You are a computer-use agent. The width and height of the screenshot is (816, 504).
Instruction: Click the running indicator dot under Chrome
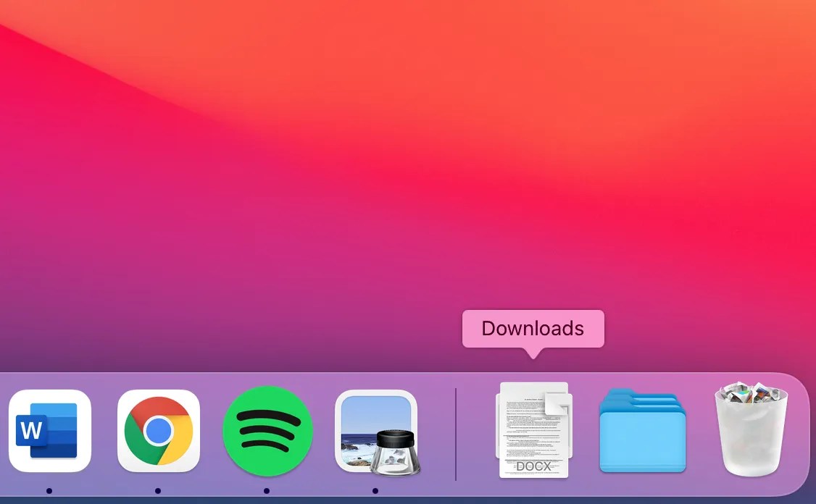158,490
